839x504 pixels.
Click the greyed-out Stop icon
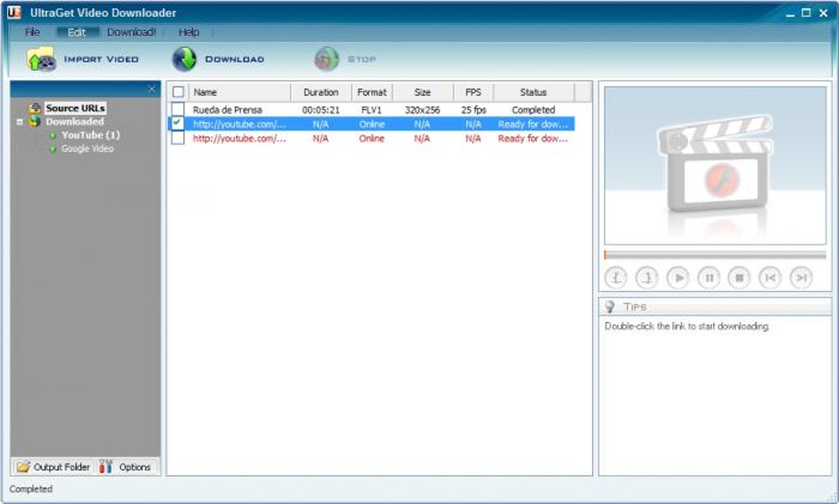click(327, 59)
